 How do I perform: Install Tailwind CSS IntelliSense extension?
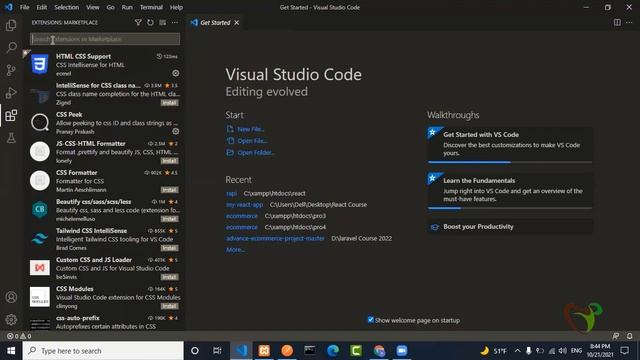[169, 248]
